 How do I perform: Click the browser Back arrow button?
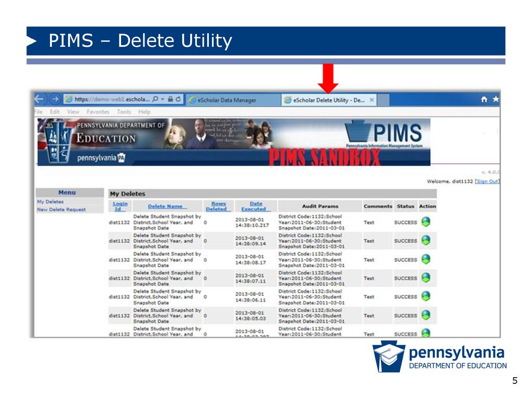39,99
